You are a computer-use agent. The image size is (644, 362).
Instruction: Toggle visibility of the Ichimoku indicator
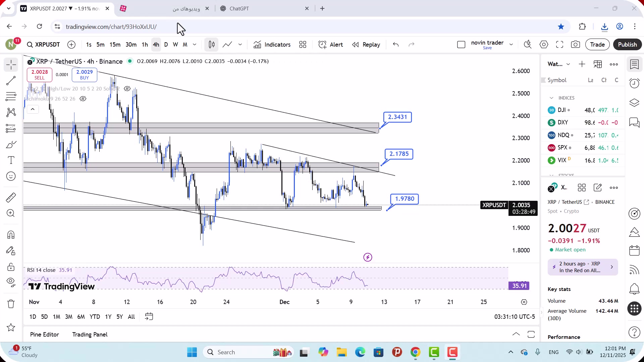pos(83,99)
